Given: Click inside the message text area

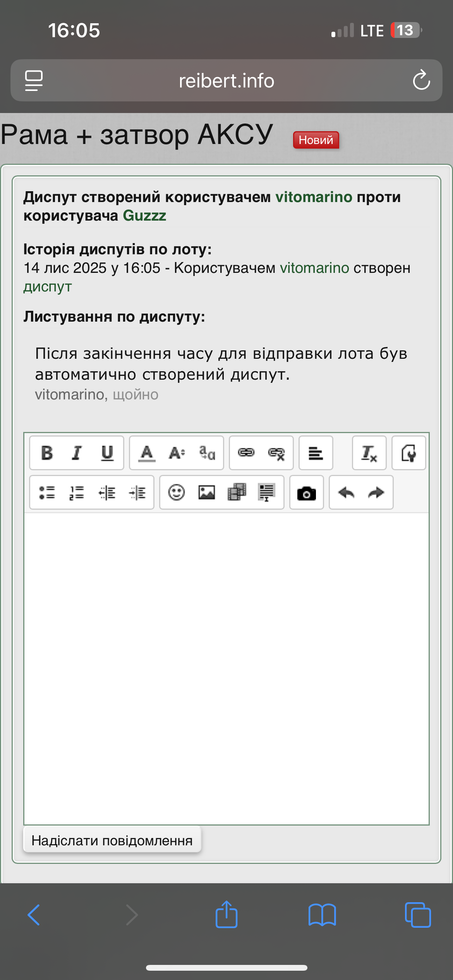Looking at the screenshot, I should point(226,668).
